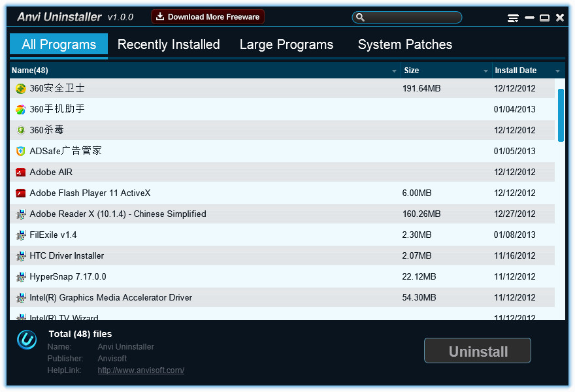Select Adobe AIR in the list
This screenshot has width=575, height=392.
pos(51,172)
